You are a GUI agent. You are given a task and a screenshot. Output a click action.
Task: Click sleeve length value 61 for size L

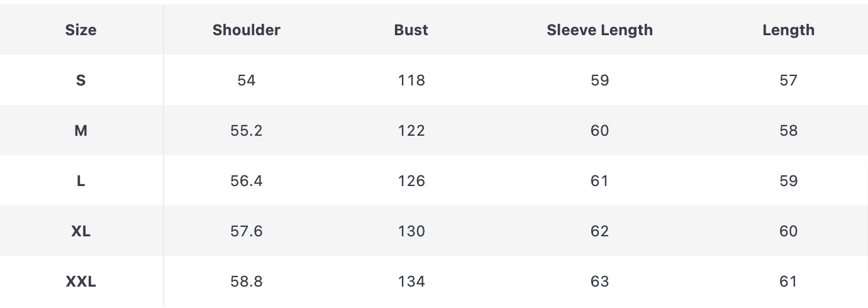(599, 181)
